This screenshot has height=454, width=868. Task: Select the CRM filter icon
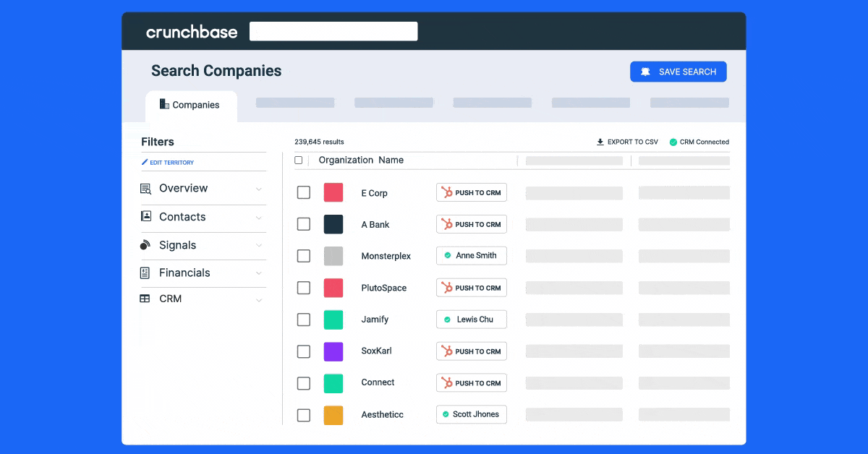click(x=147, y=299)
